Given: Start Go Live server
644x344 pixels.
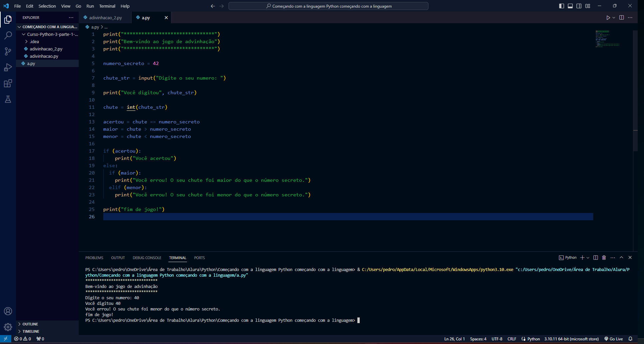Looking at the screenshot, I should tap(613, 339).
